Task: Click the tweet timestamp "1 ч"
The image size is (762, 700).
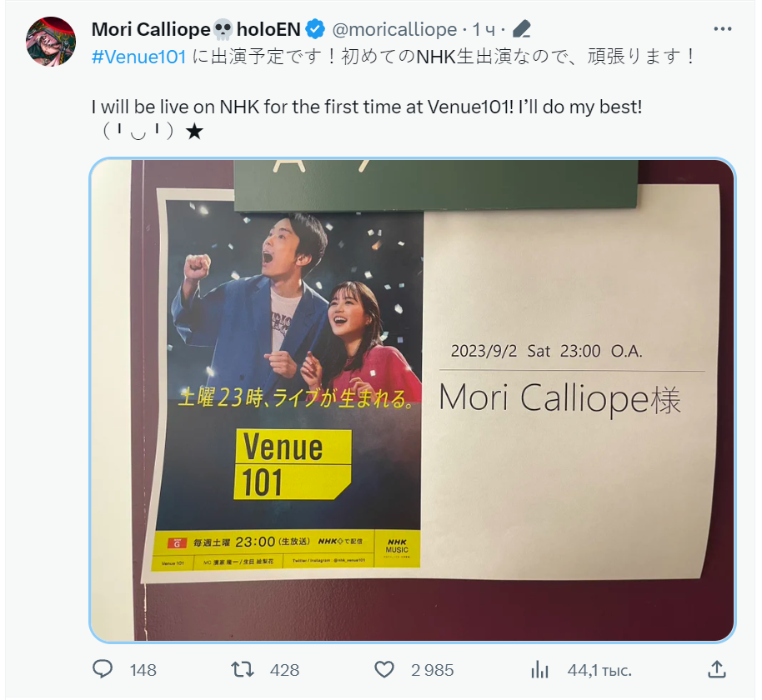Action: click(x=484, y=30)
